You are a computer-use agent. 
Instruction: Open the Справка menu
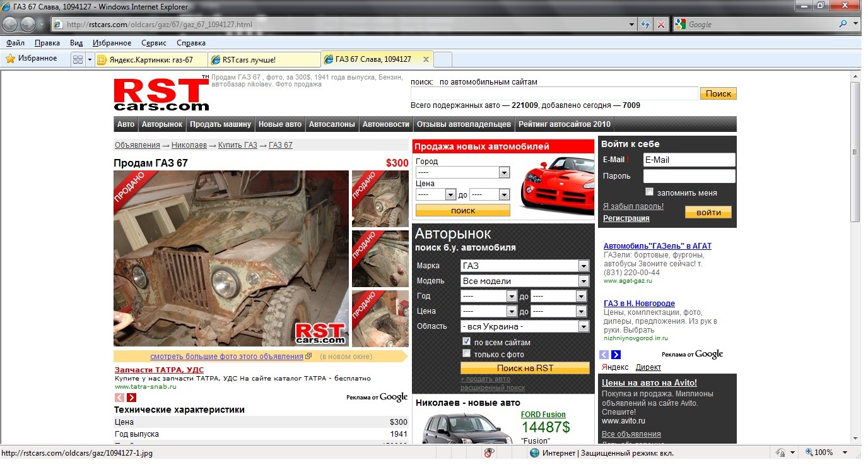coord(191,43)
